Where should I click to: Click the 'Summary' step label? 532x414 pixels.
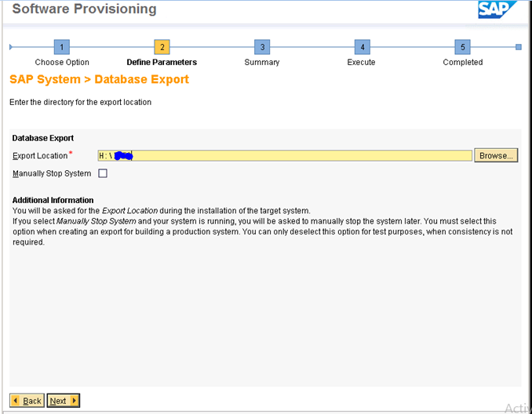pos(262,62)
